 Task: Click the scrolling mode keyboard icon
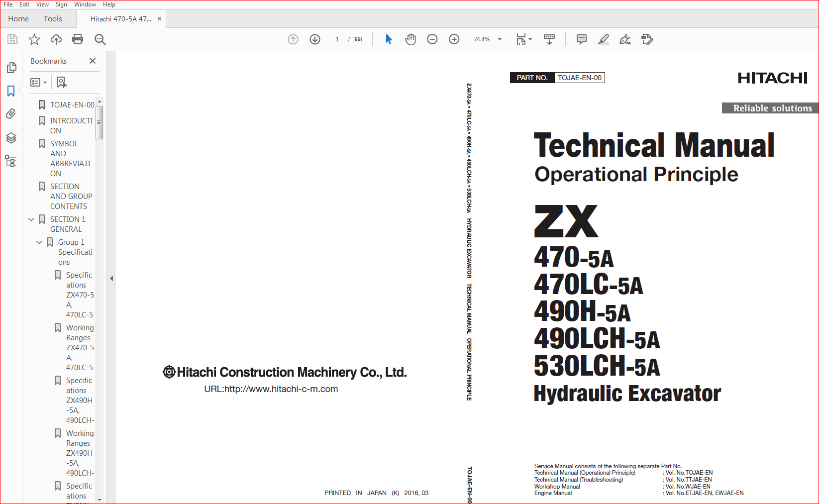point(549,39)
